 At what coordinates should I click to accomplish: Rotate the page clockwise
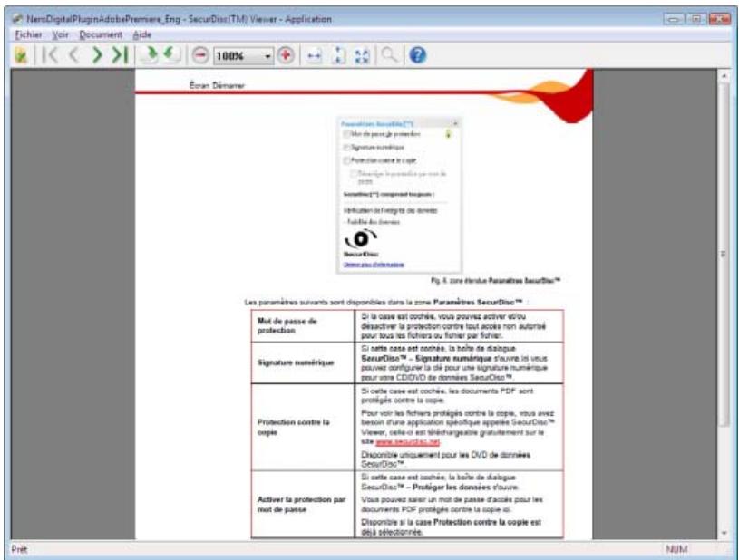pyautogui.click(x=150, y=55)
